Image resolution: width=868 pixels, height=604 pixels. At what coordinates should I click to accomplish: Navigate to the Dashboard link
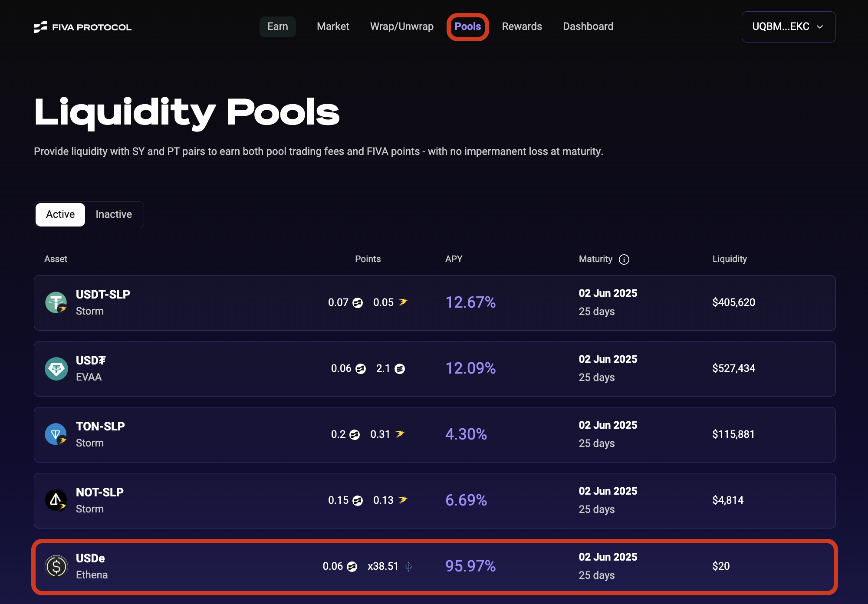point(588,26)
